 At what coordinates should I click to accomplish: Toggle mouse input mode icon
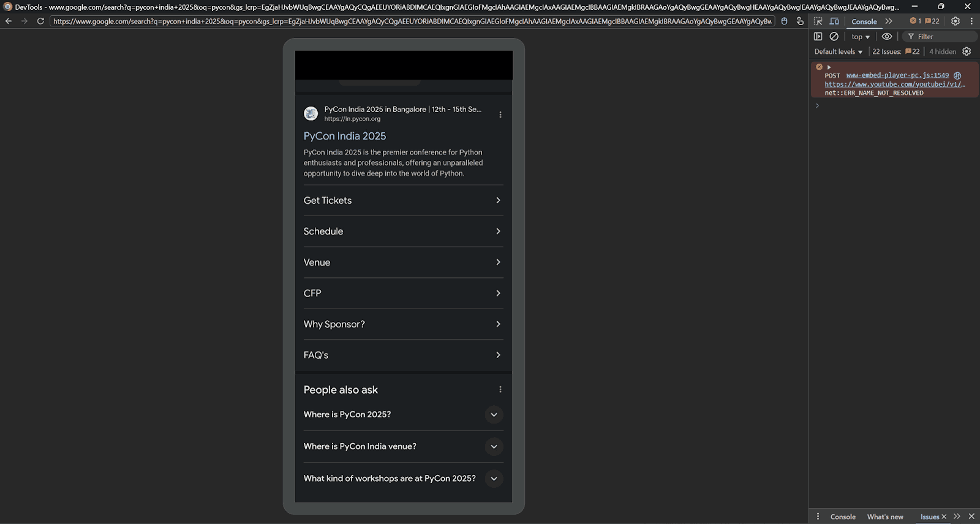click(784, 21)
